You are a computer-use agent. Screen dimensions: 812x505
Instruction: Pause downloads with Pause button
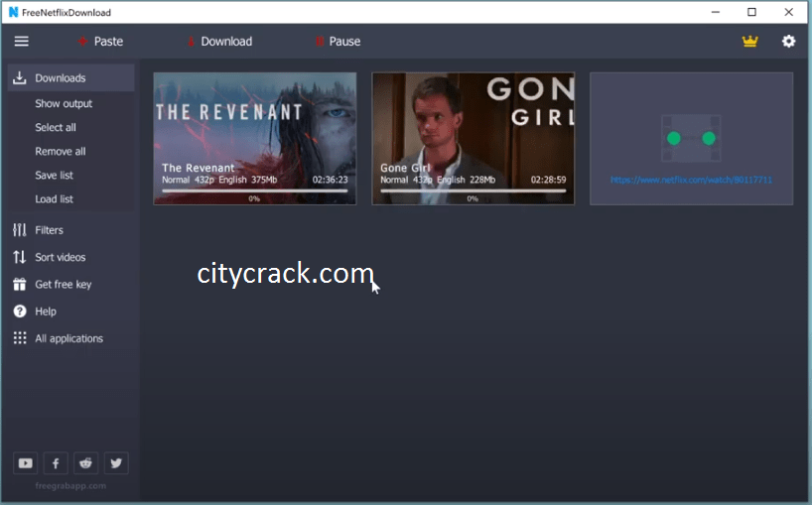click(x=338, y=42)
